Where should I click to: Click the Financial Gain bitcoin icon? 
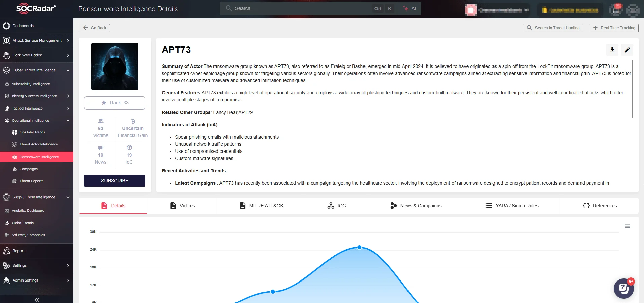click(133, 121)
